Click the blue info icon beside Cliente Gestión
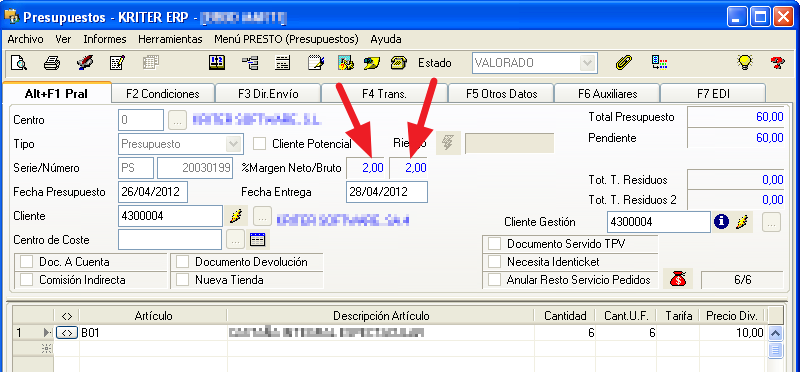Screen dimensions: 800x372 (721, 222)
